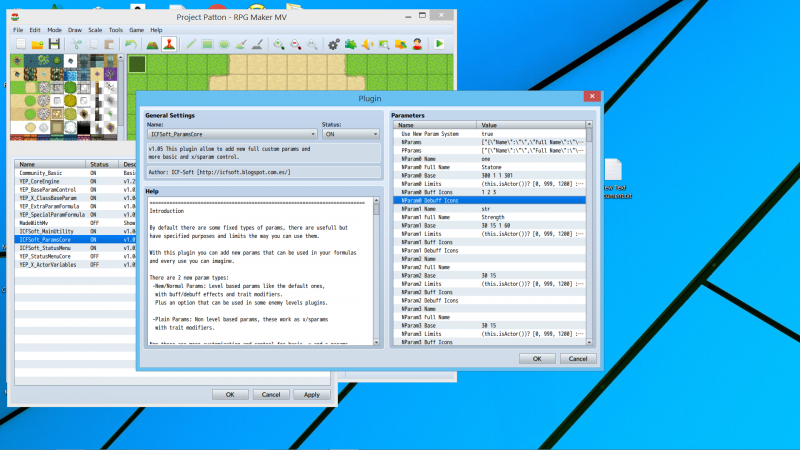The image size is (800, 450).
Task: Click the Help text scrollbar
Action: pyautogui.click(x=377, y=271)
